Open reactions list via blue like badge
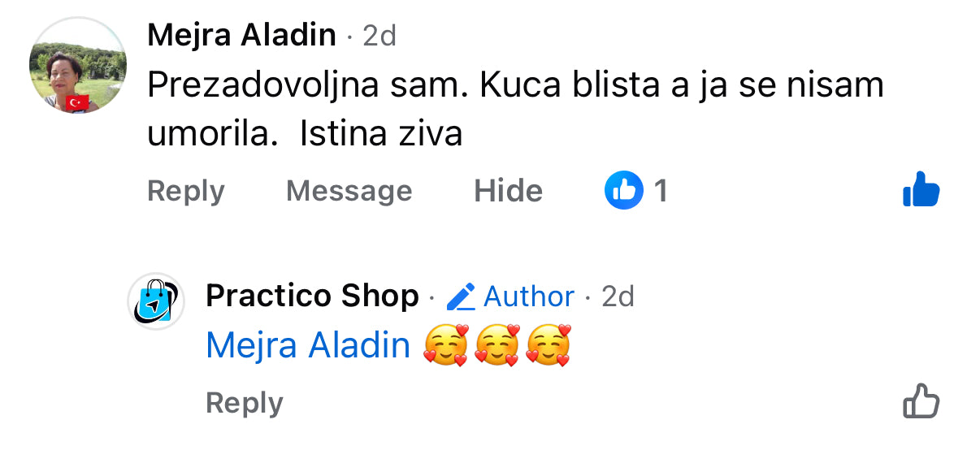This screenshot has height=463, width=980. pyautogui.click(x=623, y=191)
